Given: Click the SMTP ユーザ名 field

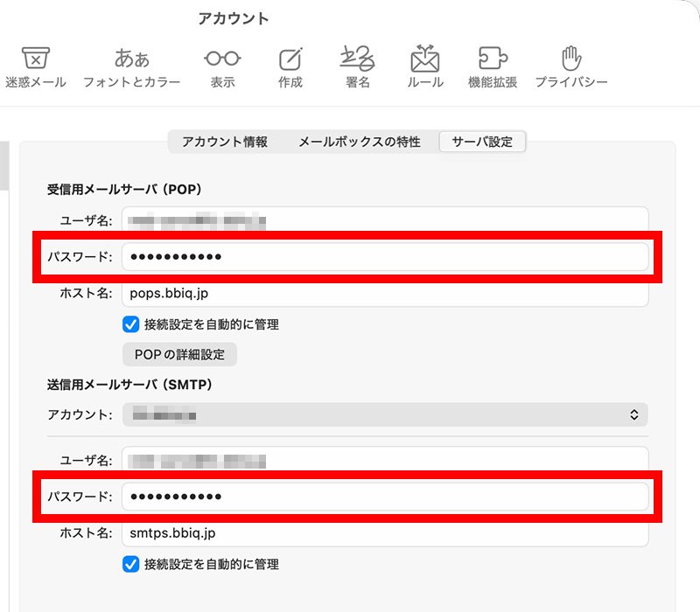Looking at the screenshot, I should [x=385, y=460].
